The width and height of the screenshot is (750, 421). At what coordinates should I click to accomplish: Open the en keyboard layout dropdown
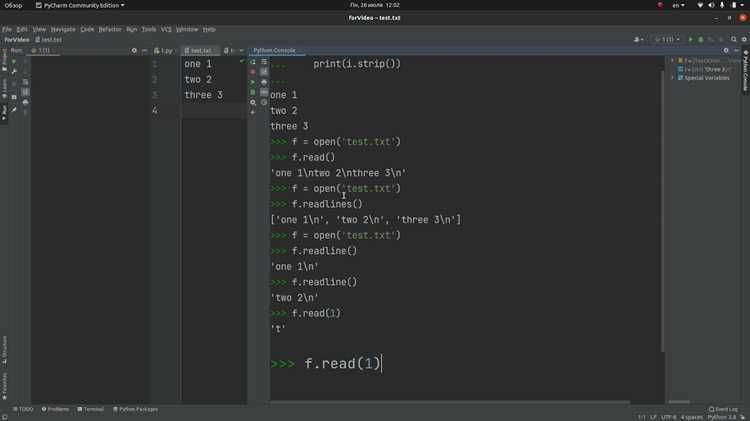pyautogui.click(x=679, y=5)
